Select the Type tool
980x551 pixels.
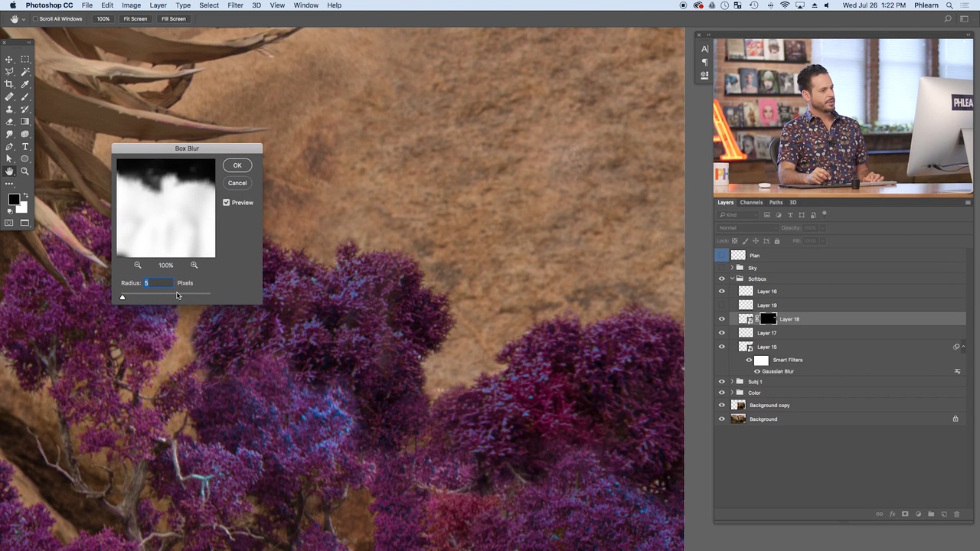[x=24, y=146]
